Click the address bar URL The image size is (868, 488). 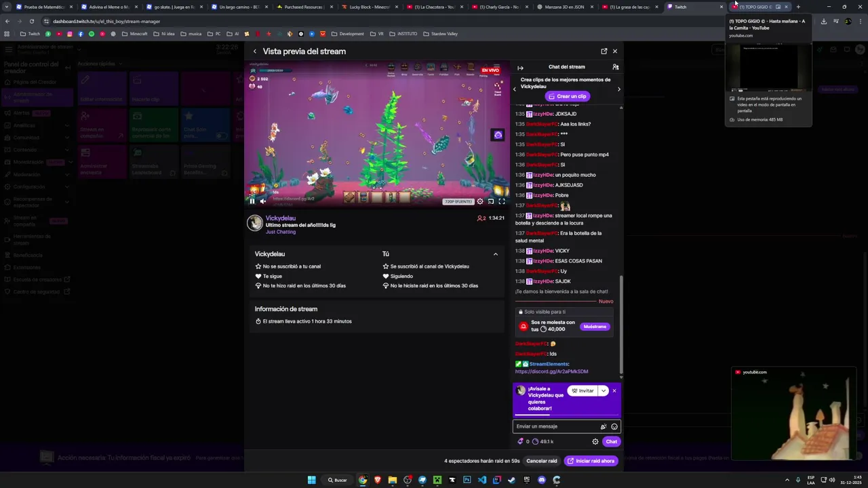(x=106, y=21)
